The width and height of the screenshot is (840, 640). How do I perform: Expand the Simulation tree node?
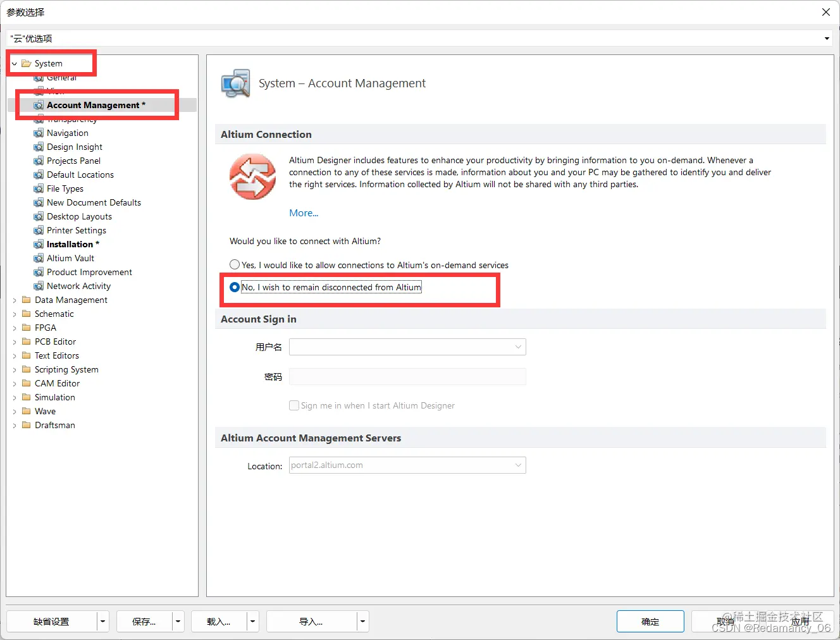[15, 398]
